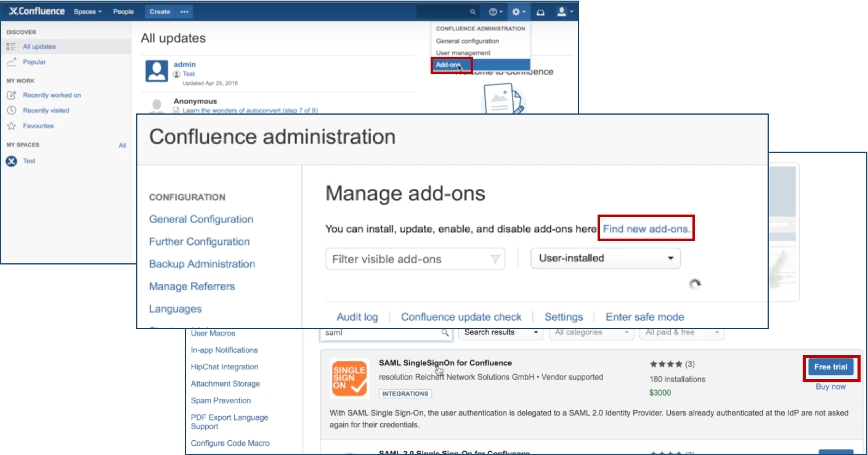868x455 pixels.
Task: Open the User-installed filter dropdown
Action: (605, 258)
